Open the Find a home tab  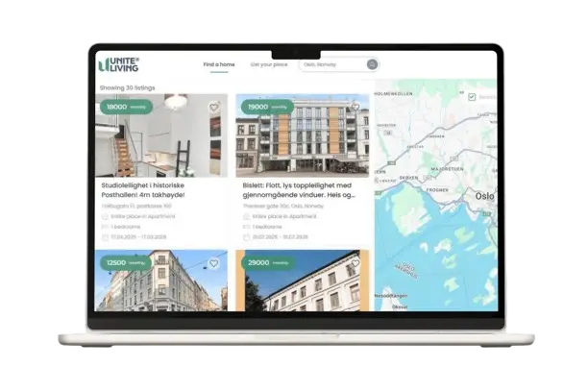[x=218, y=64]
